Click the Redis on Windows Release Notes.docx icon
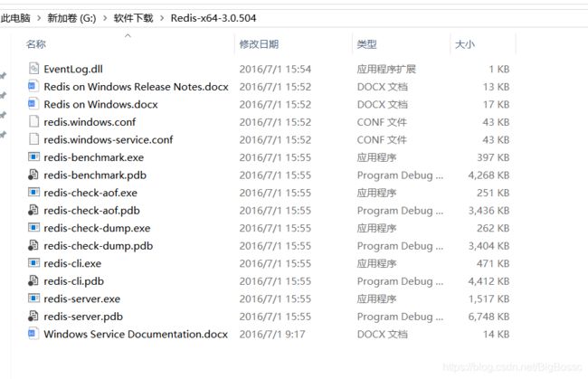The image size is (588, 379). tap(33, 86)
